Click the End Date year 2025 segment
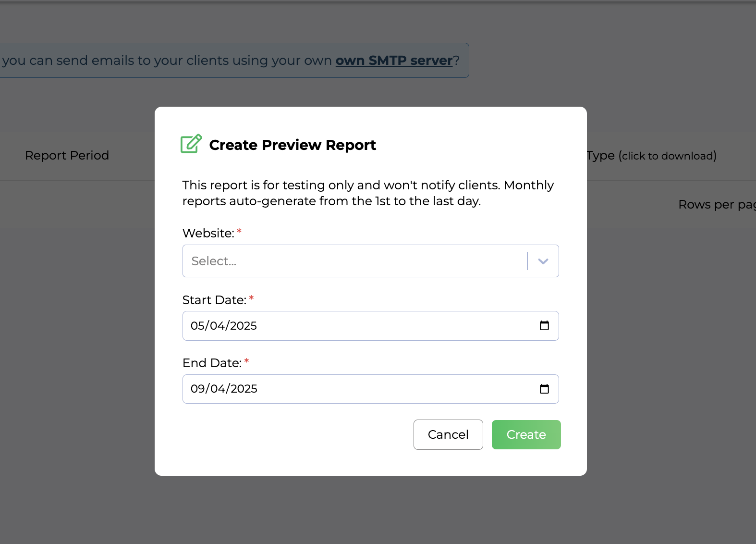The image size is (756, 544). tap(244, 389)
